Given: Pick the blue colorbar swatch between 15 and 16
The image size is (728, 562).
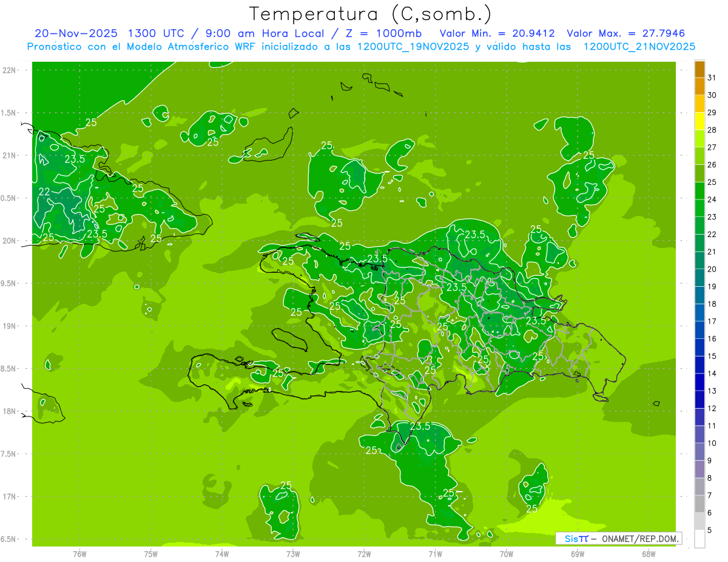Looking at the screenshot, I should pyautogui.click(x=700, y=347).
